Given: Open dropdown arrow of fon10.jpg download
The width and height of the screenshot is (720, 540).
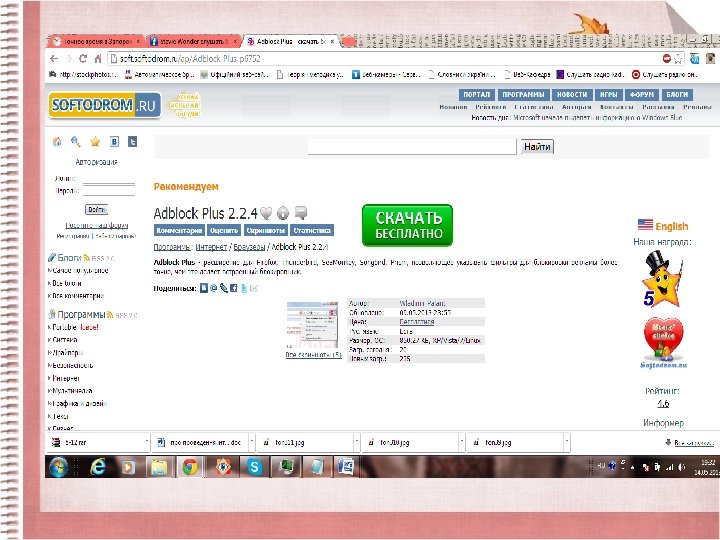Looking at the screenshot, I should pos(461,442).
